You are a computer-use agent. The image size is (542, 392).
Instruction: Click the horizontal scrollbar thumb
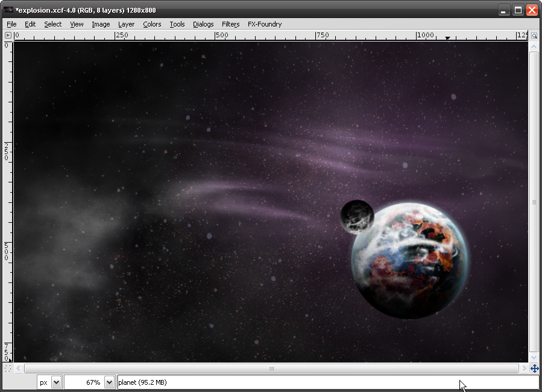[x=271, y=369]
